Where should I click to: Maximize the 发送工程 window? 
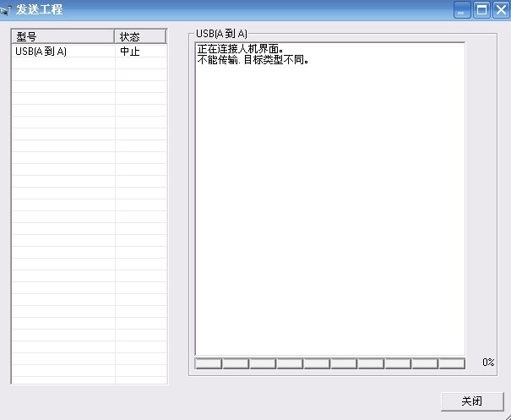click(x=481, y=10)
